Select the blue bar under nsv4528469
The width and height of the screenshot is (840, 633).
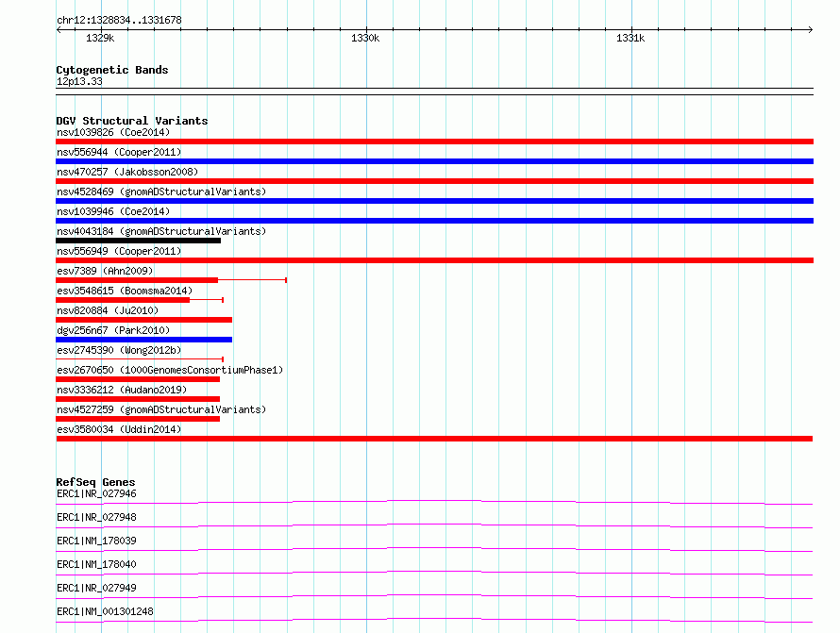pos(434,201)
